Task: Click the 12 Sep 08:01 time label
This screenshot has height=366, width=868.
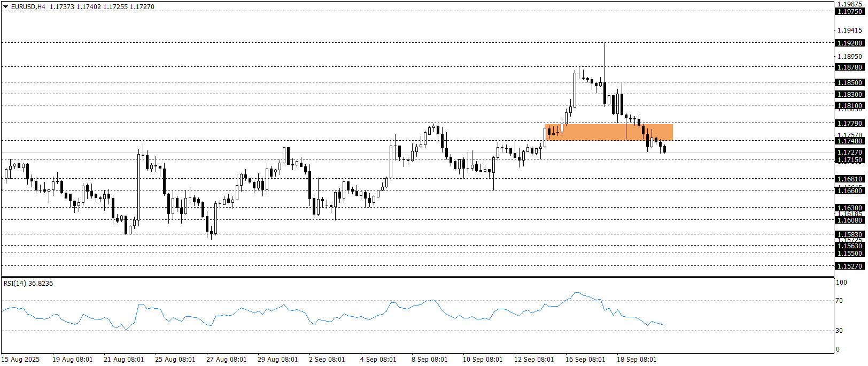Action: (x=534, y=359)
